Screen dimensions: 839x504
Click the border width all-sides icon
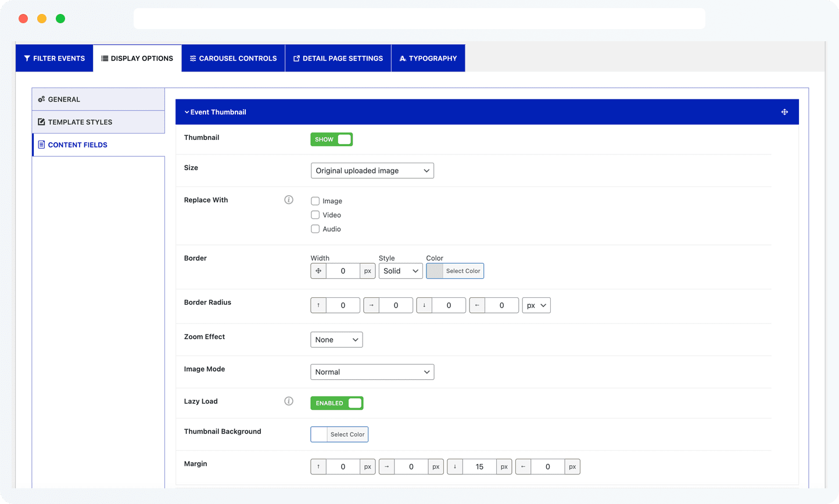click(318, 271)
